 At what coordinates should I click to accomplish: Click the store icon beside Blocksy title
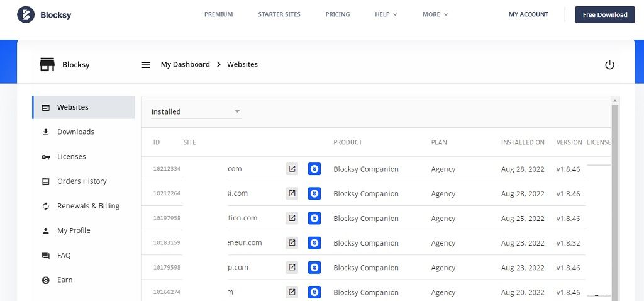click(47, 65)
